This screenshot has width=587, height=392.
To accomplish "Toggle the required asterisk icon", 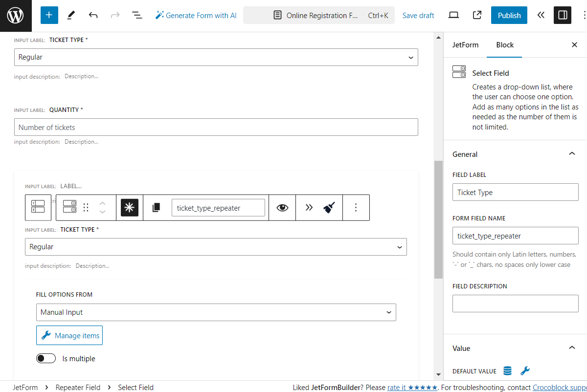I will coord(130,207).
